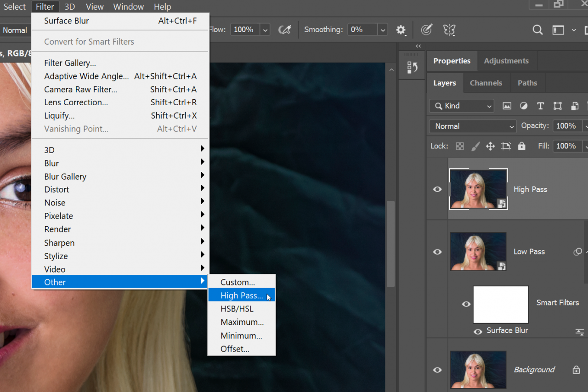Open layer Kind filter dropdown
The image size is (588, 392).
(x=462, y=106)
